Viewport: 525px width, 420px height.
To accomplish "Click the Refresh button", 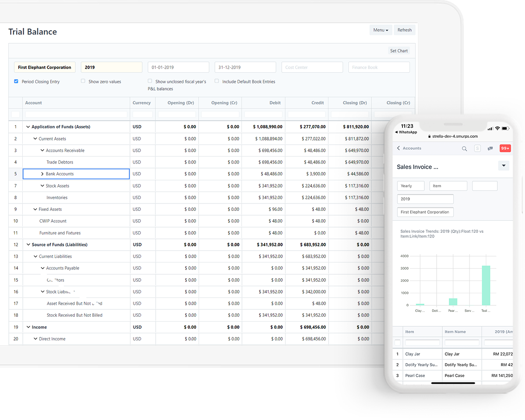I will point(404,30).
